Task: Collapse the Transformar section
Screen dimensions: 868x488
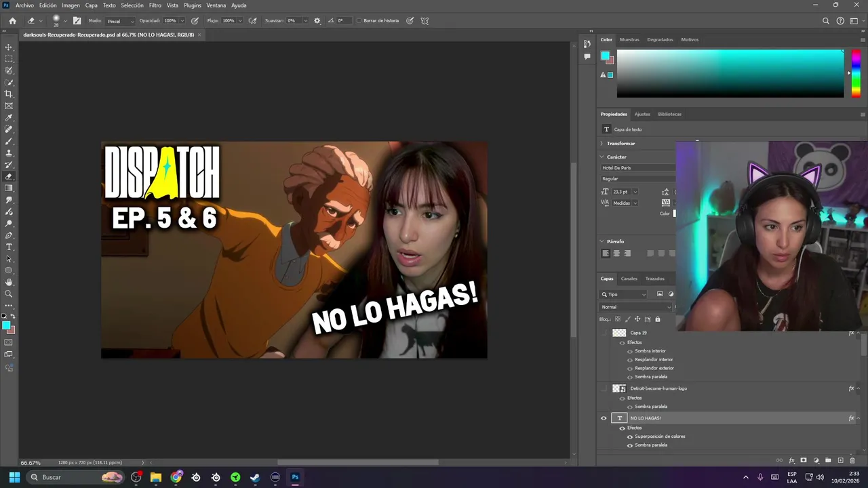Action: (601, 144)
